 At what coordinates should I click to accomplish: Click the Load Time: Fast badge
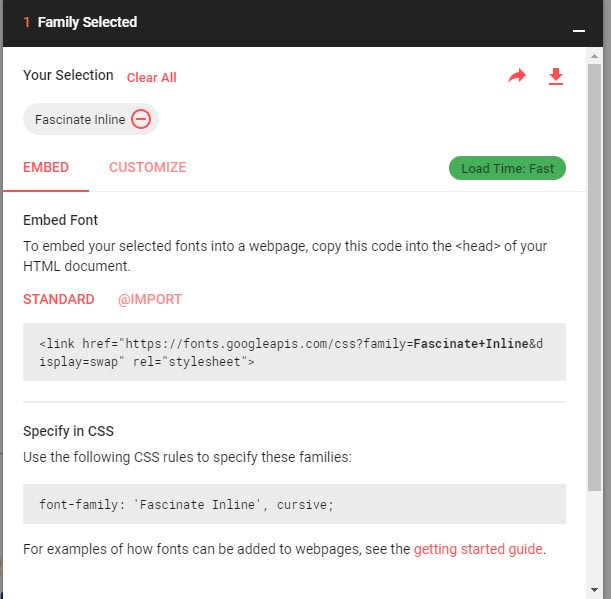pos(507,168)
